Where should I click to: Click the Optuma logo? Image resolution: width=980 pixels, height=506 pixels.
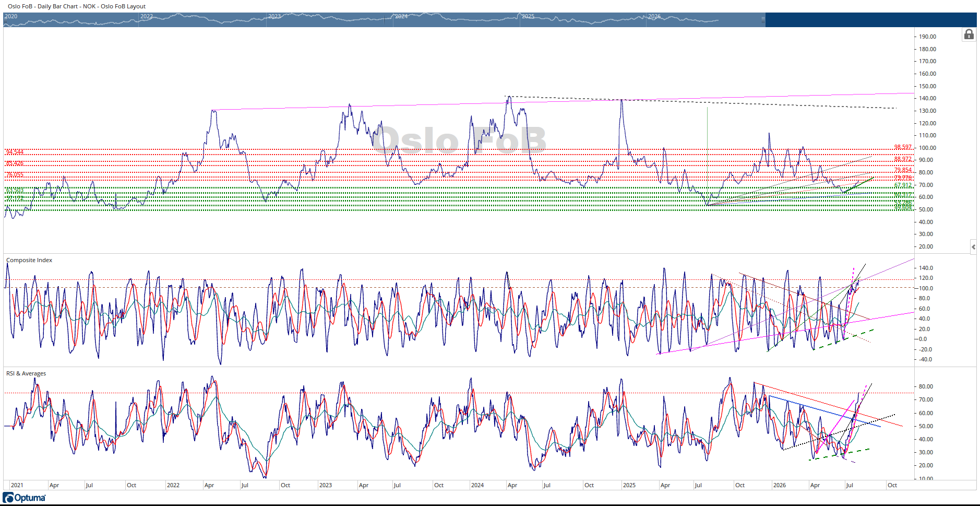pyautogui.click(x=25, y=498)
